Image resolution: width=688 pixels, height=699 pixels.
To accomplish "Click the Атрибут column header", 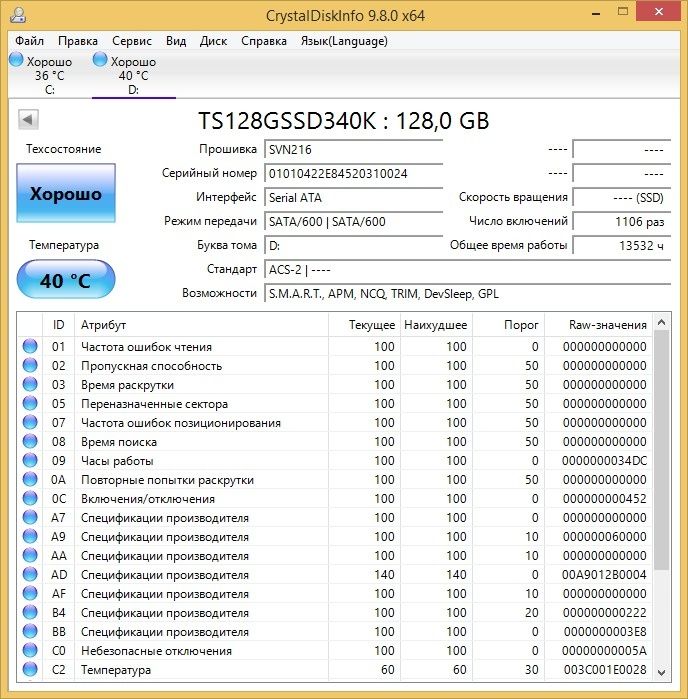I will point(201,325).
